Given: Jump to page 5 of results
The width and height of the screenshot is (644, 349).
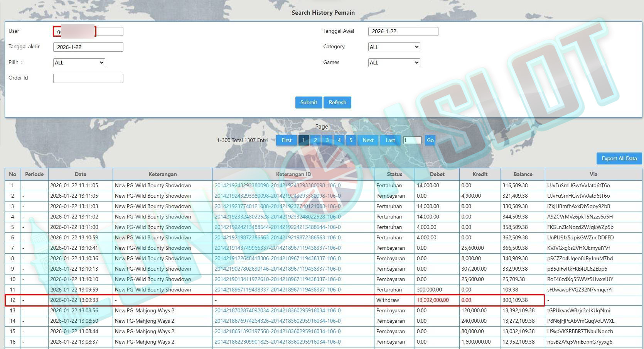Looking at the screenshot, I should click(x=351, y=140).
